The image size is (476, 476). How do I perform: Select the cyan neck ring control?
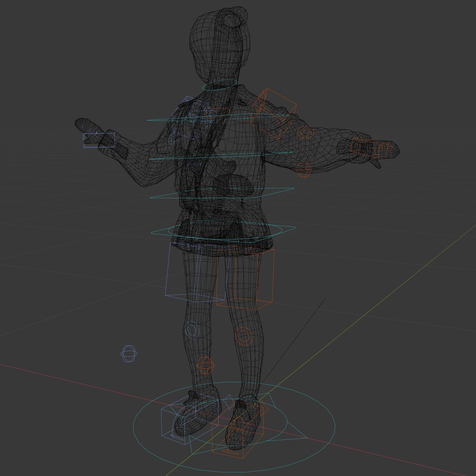point(220,85)
